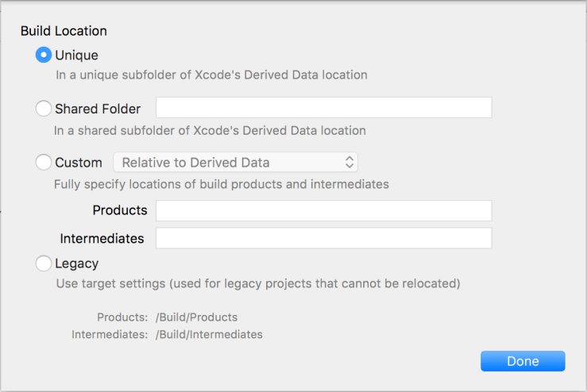Click the Build Location heading
The height and width of the screenshot is (392, 587).
click(x=64, y=31)
